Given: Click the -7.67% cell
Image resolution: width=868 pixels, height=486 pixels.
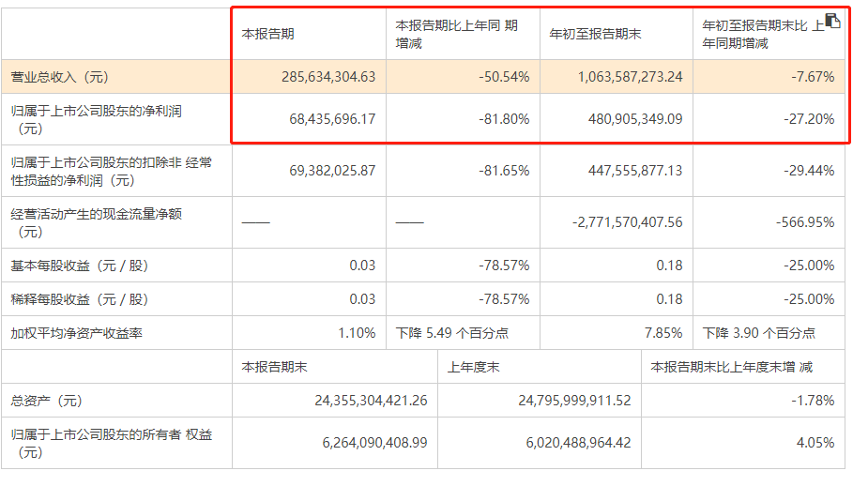Looking at the screenshot, I should 814,77.
